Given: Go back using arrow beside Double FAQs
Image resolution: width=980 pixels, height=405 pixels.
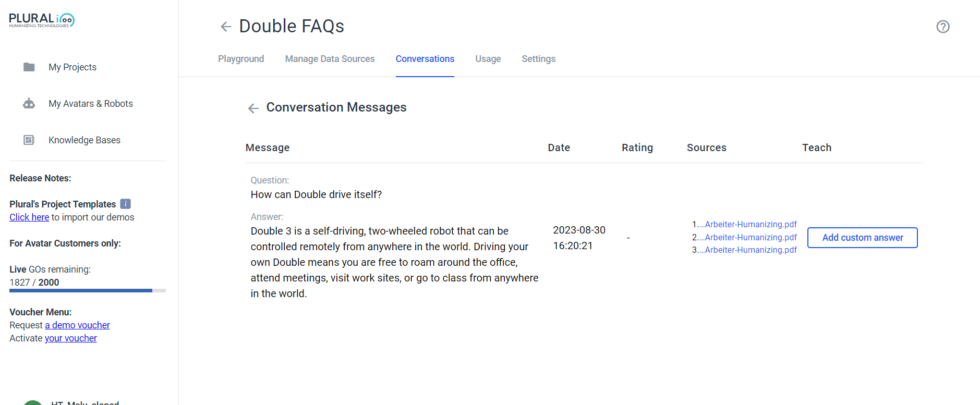Looking at the screenshot, I should (x=226, y=26).
